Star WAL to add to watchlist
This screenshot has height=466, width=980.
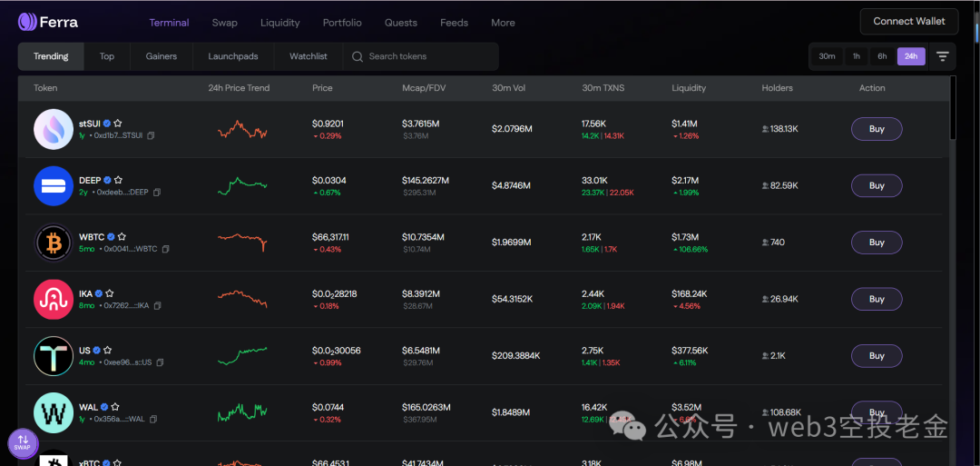point(115,407)
